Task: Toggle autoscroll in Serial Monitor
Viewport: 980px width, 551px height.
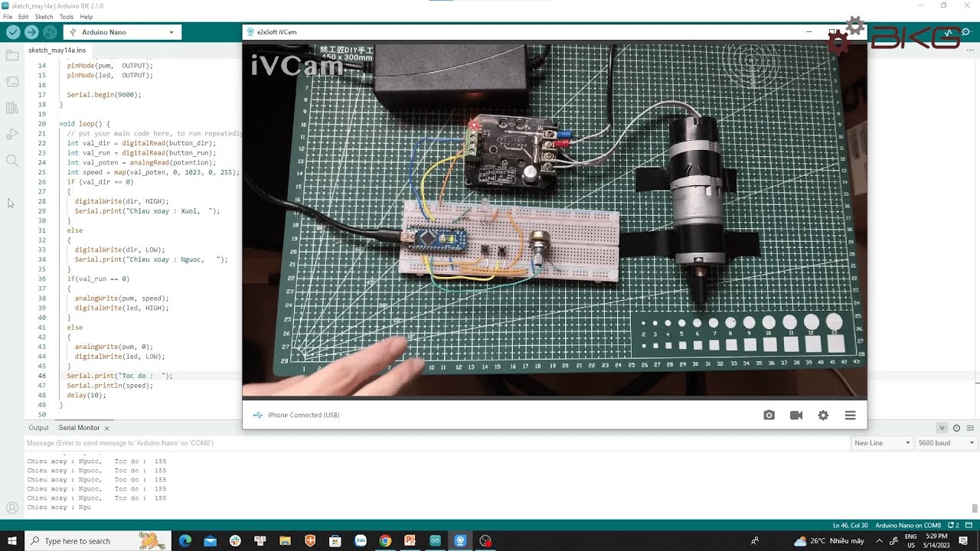Action: click(x=942, y=428)
